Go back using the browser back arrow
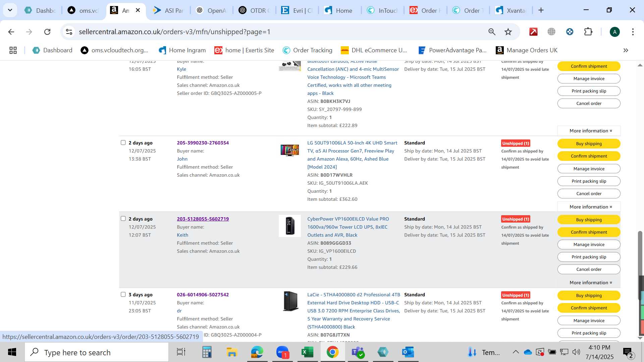Image resolution: width=644 pixels, height=362 pixels. [11, 32]
